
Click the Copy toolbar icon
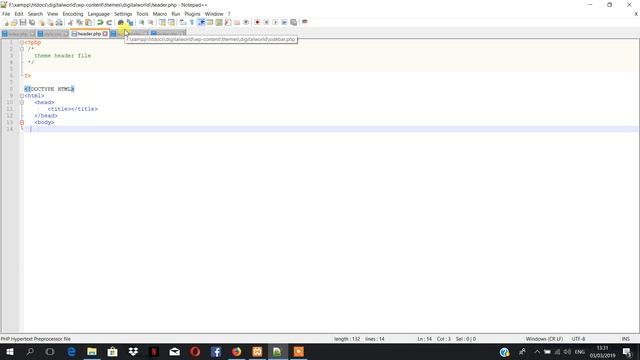click(x=79, y=22)
